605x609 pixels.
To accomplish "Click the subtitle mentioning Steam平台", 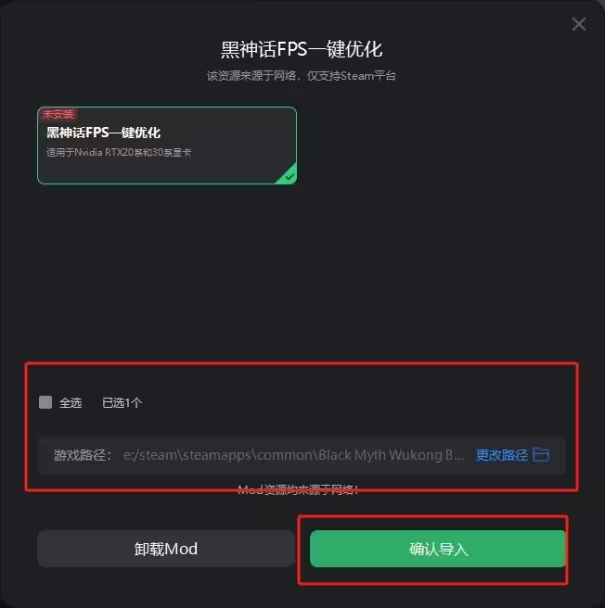I will (301, 76).
